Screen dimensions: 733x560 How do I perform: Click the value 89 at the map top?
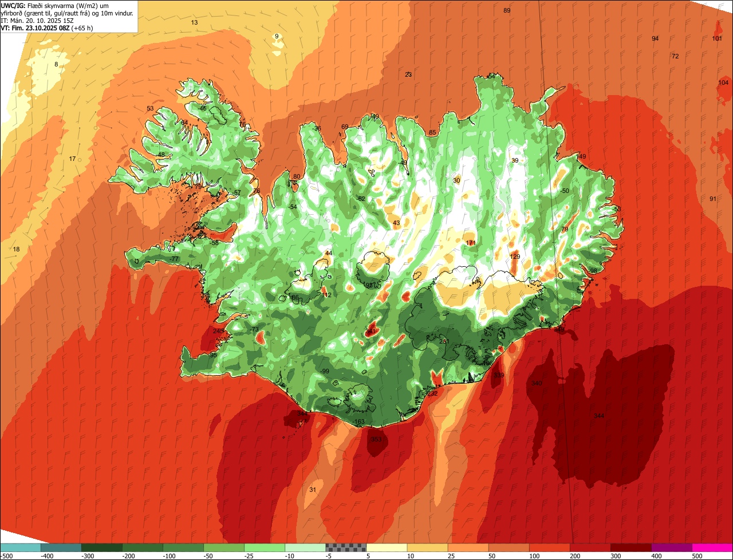tap(507, 11)
